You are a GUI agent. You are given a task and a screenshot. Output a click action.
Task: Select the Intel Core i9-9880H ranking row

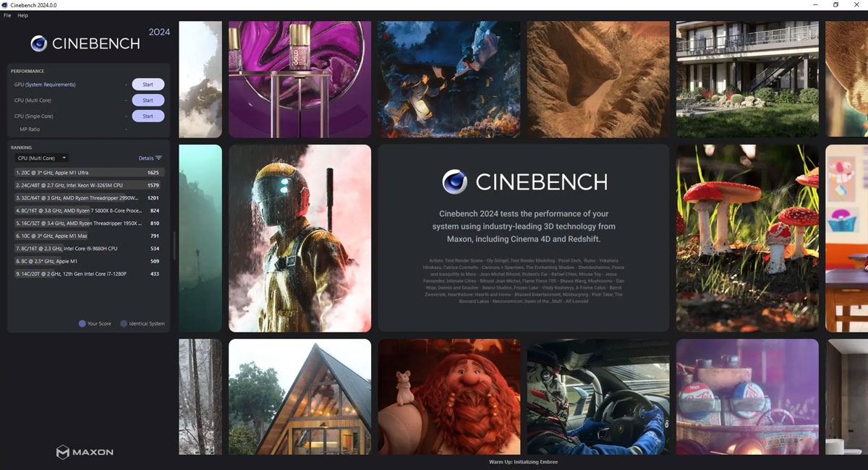pos(89,248)
